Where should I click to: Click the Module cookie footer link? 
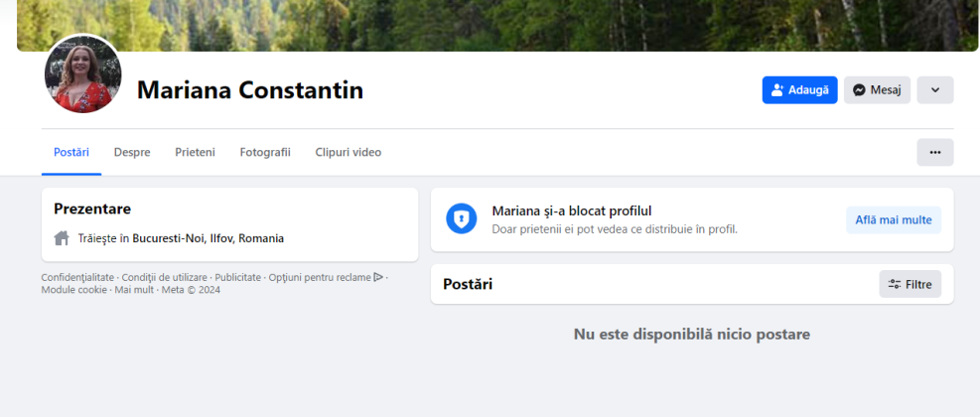tap(73, 290)
